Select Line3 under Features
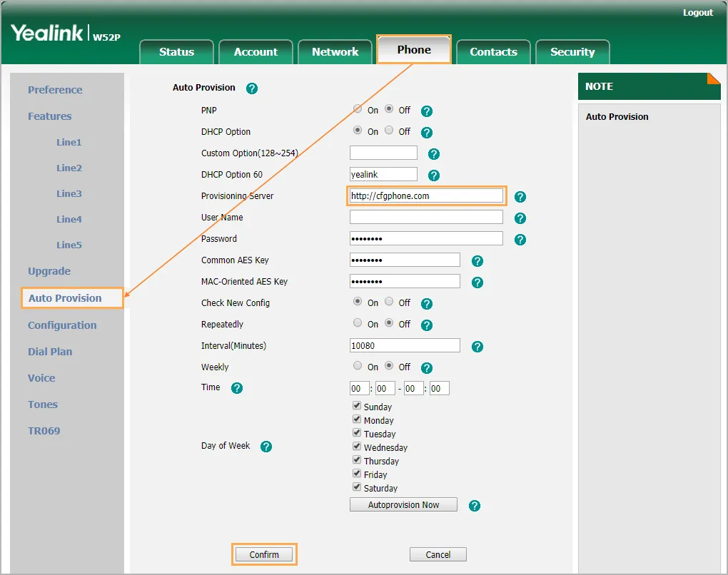Viewport: 728px width, 575px height. click(x=69, y=193)
